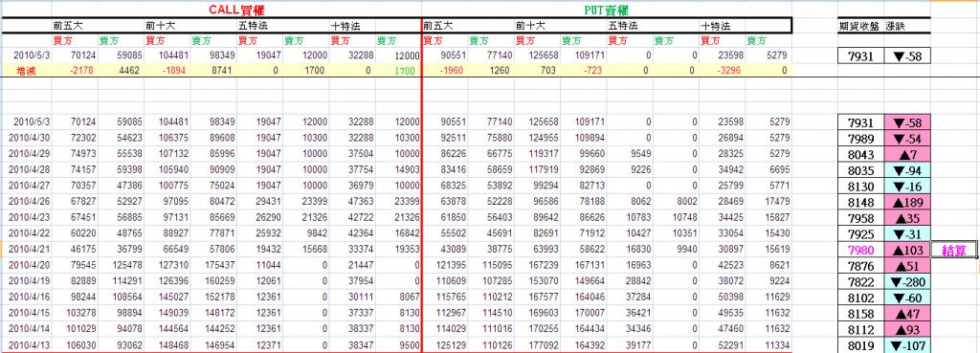The image size is (980, 353).
Task: Select the date cell 2010/4/20
Action: [x=27, y=266]
